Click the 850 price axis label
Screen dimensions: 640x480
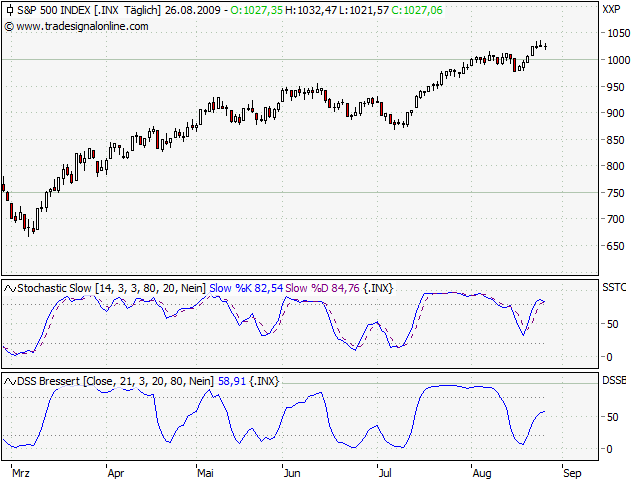616,140
